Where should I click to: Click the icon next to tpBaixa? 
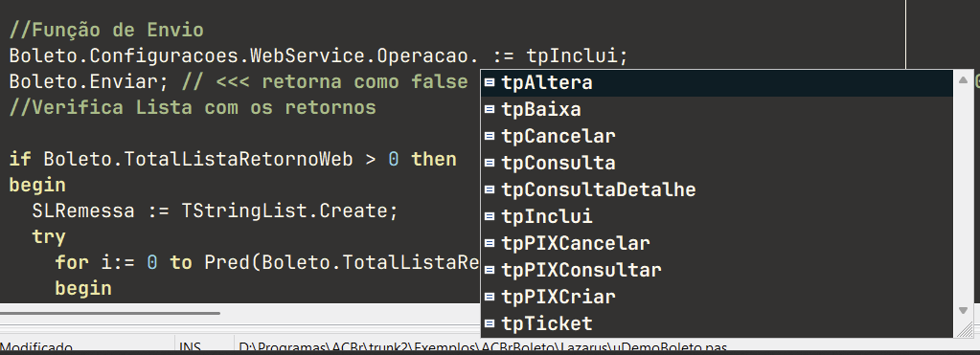(x=490, y=110)
